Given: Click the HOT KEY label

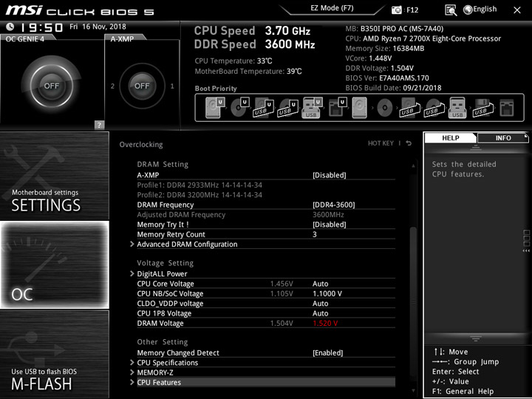Looking at the screenshot, I should point(381,143).
